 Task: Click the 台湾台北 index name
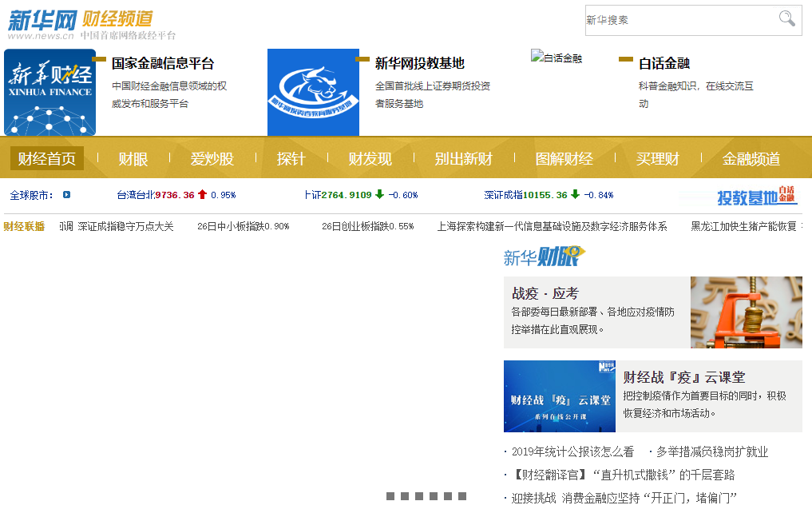pyautogui.click(x=136, y=195)
